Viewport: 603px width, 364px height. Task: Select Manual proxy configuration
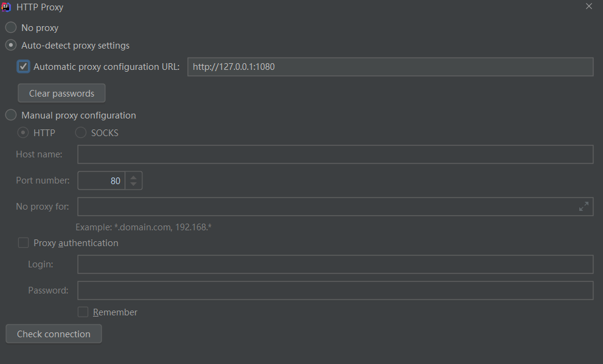point(12,115)
